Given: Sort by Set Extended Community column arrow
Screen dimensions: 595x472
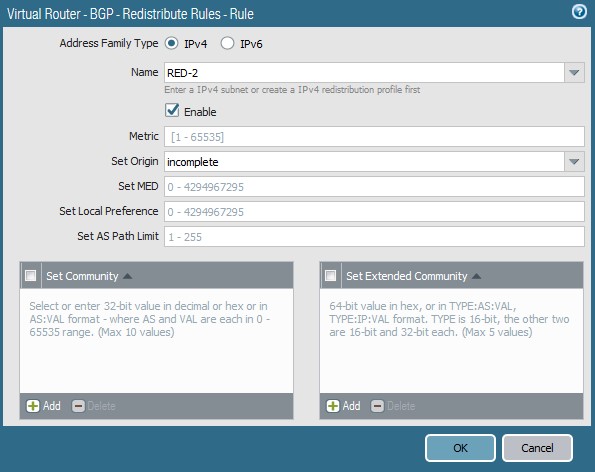Looking at the screenshot, I should coord(476,276).
